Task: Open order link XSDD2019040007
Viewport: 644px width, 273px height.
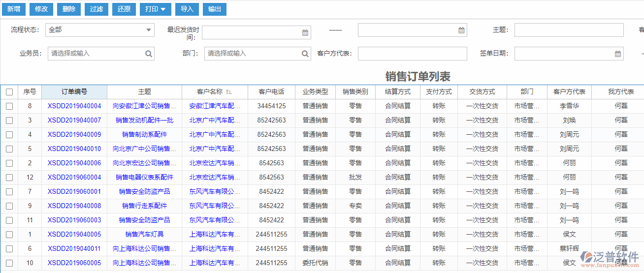Action: tap(74, 121)
